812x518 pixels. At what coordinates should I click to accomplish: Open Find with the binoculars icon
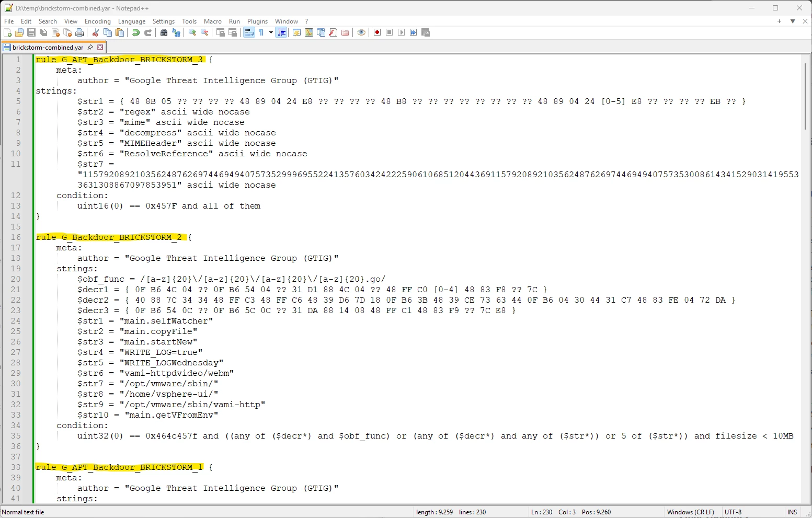tap(164, 32)
